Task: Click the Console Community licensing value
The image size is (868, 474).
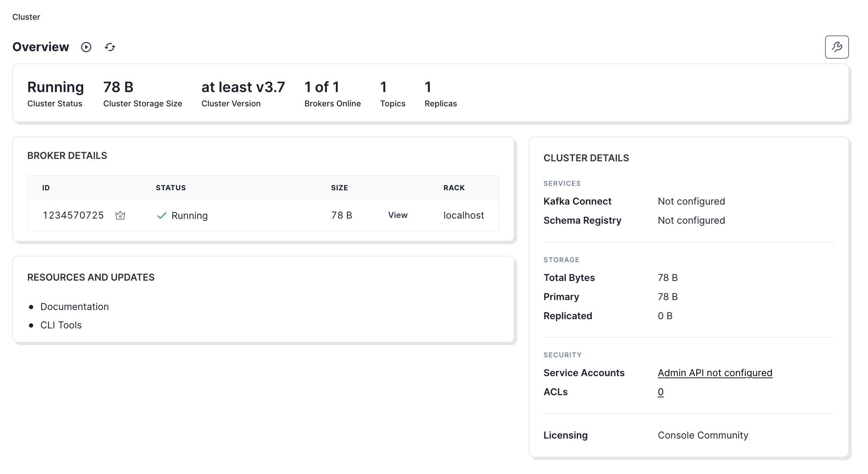Action: [703, 435]
